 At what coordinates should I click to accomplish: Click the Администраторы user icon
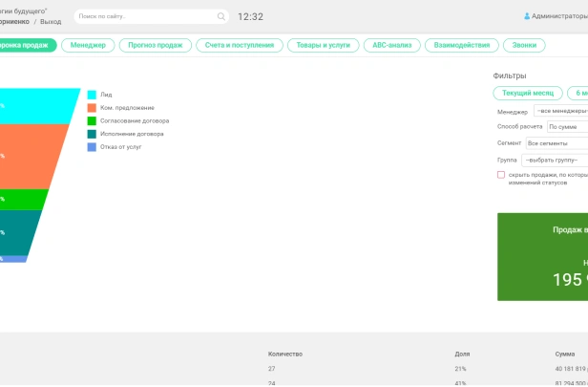pos(527,16)
